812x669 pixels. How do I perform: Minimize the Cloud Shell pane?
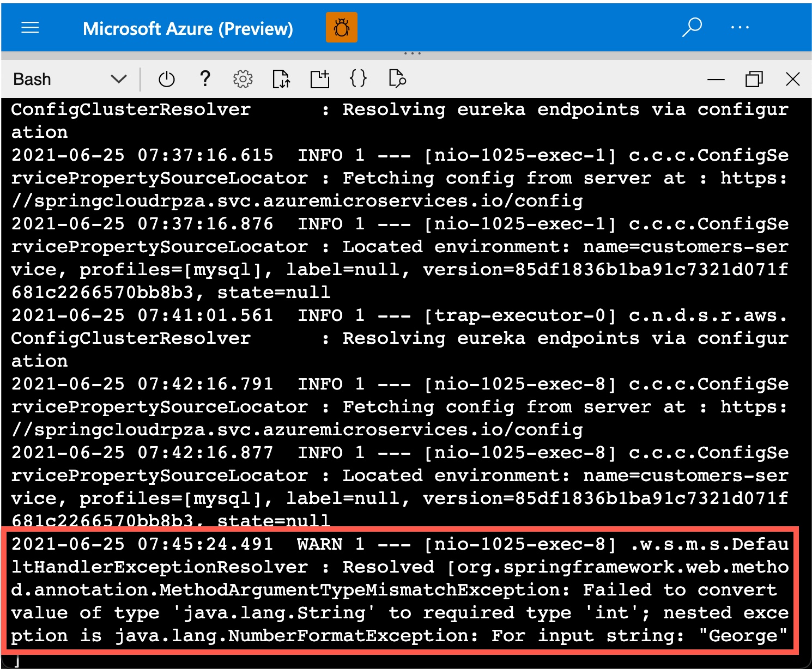click(715, 80)
